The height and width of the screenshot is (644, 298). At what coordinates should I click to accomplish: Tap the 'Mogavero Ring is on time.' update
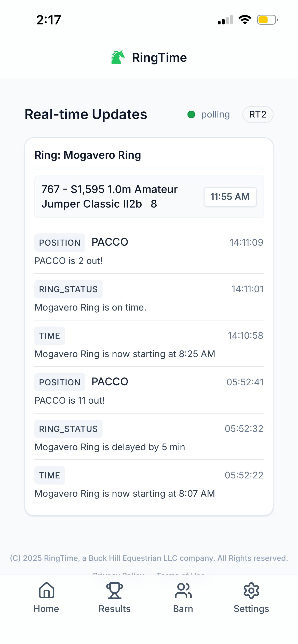click(x=90, y=308)
